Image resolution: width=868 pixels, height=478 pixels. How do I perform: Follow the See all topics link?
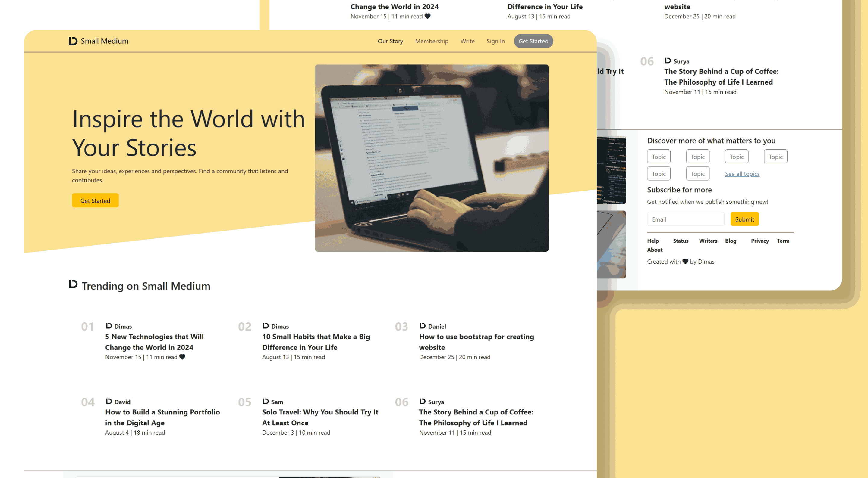pos(742,174)
